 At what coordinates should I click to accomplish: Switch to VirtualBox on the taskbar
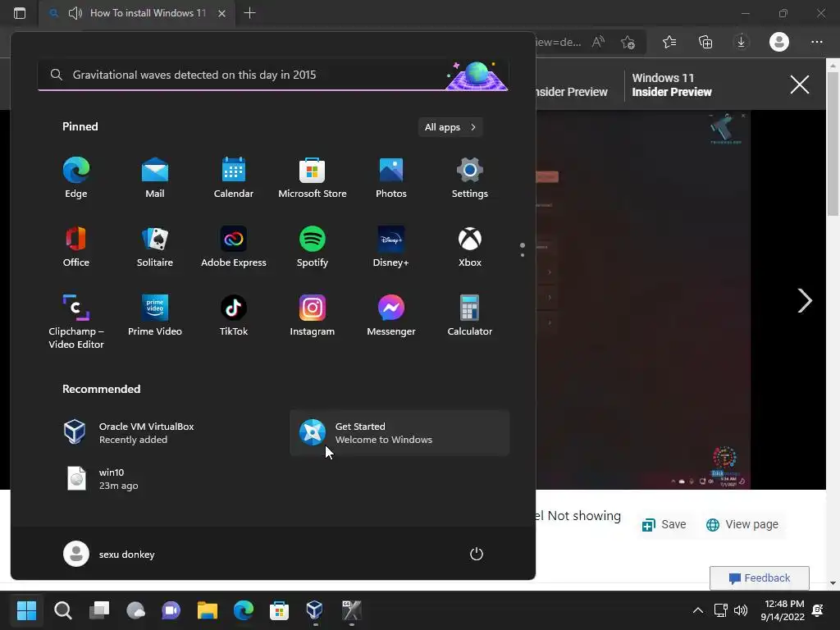[x=315, y=610]
